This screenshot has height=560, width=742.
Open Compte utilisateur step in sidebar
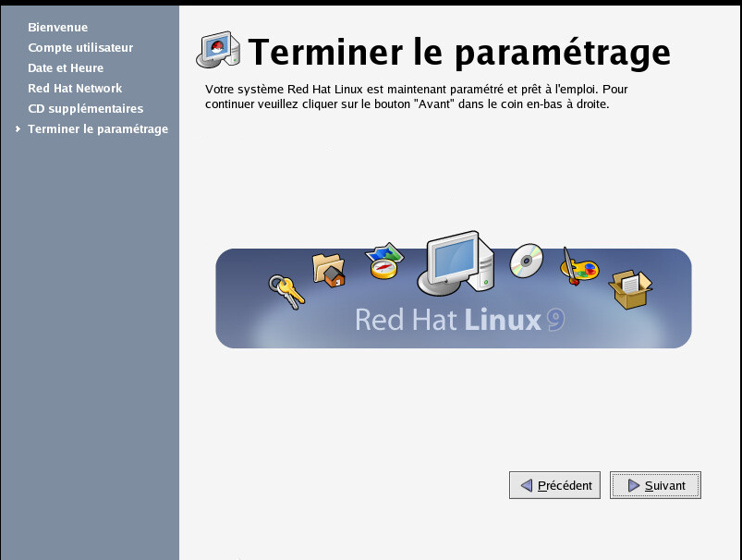tap(80, 48)
